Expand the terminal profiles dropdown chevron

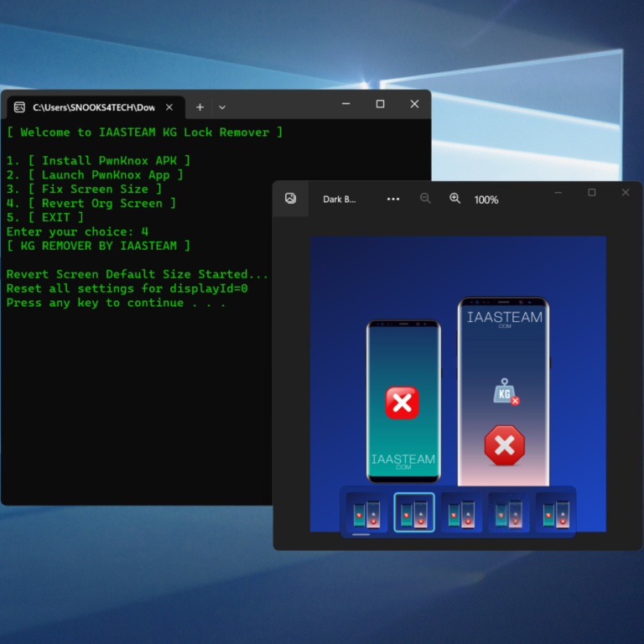coord(222,107)
